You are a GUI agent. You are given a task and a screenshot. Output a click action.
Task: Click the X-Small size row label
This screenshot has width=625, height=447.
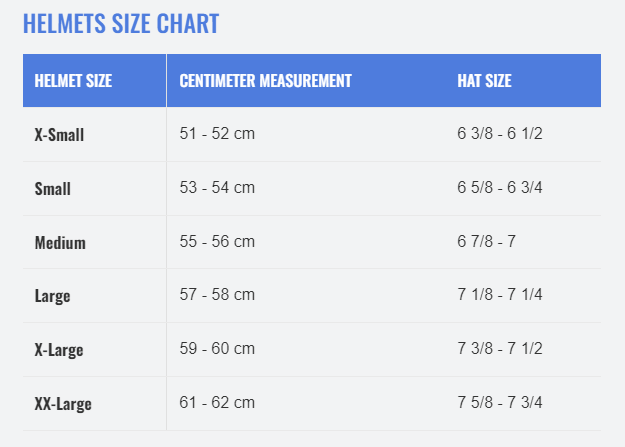tap(59, 134)
